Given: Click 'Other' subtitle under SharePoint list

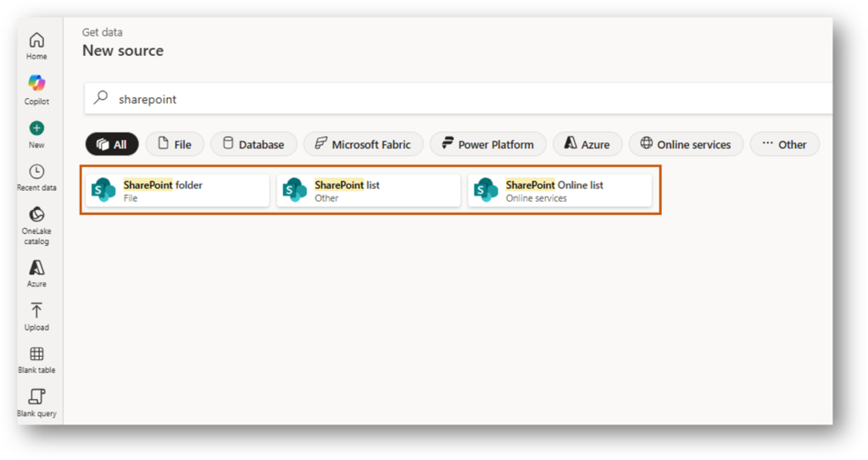Looking at the screenshot, I should tap(326, 198).
